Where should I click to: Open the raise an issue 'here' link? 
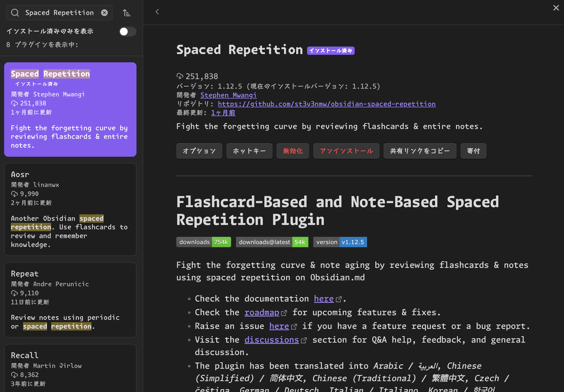[x=279, y=326]
